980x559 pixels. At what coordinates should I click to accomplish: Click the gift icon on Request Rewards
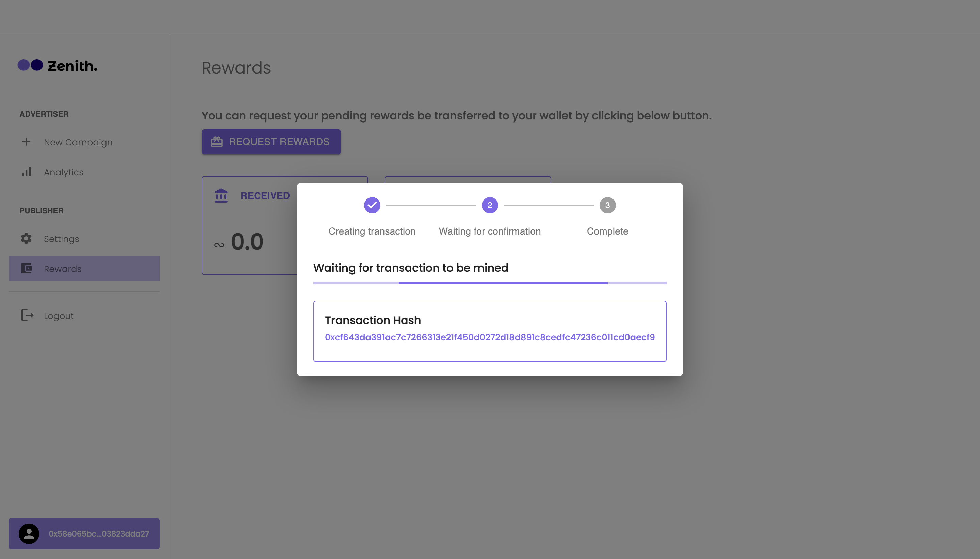coord(217,142)
